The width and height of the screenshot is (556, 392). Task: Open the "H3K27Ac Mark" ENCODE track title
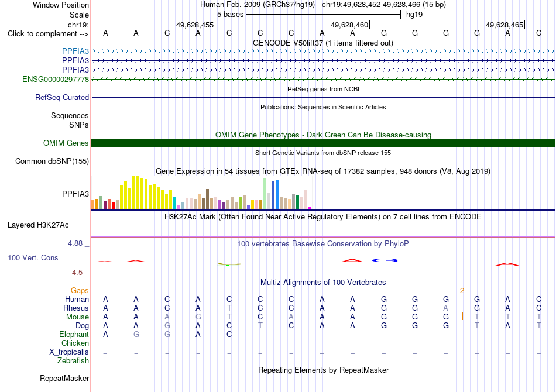point(323,217)
